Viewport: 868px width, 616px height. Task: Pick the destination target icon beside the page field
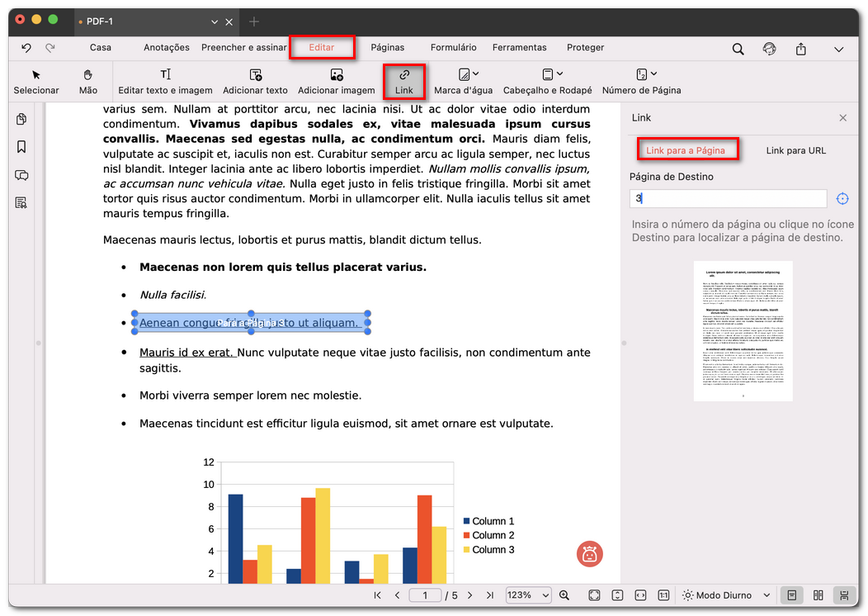pyautogui.click(x=842, y=199)
